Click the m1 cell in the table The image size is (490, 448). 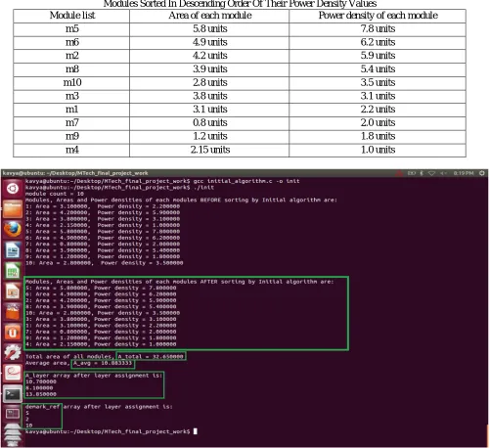(72, 110)
